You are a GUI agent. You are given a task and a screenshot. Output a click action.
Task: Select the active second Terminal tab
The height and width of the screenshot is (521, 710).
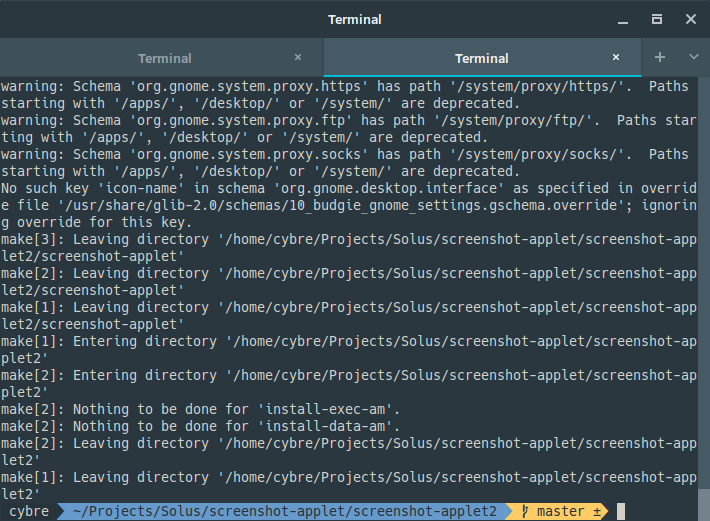point(482,57)
